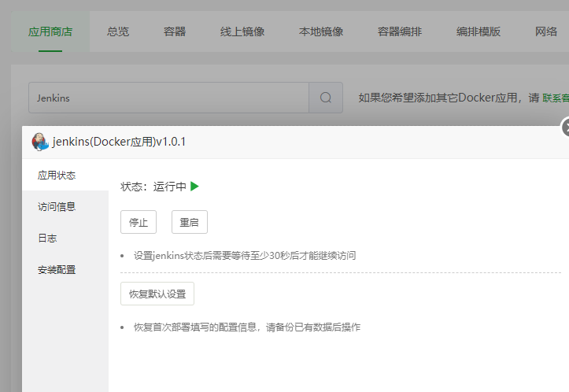Focus the Jenkins search input field
Image resolution: width=569 pixels, height=392 pixels.
(x=168, y=98)
